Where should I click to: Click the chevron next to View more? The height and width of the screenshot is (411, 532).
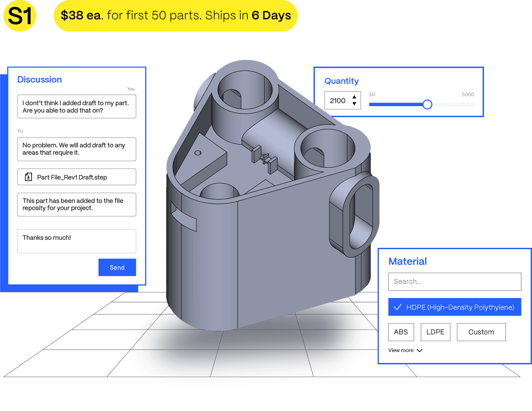click(x=420, y=350)
